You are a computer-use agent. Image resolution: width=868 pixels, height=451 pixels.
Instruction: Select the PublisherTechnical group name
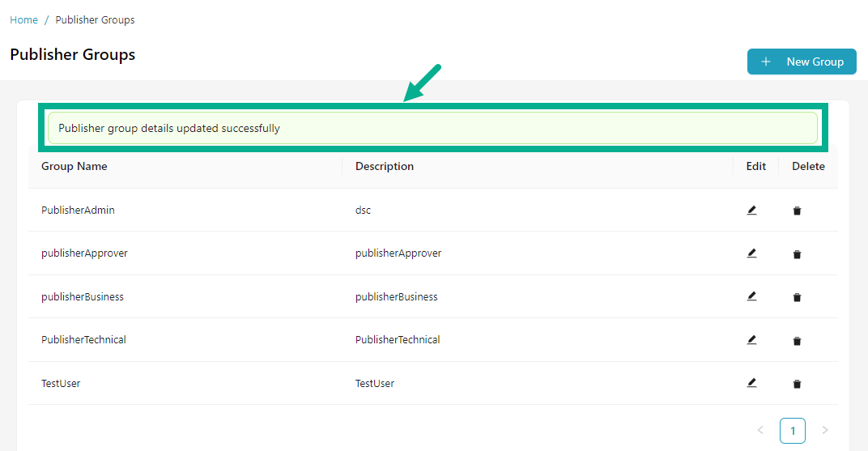pos(83,340)
